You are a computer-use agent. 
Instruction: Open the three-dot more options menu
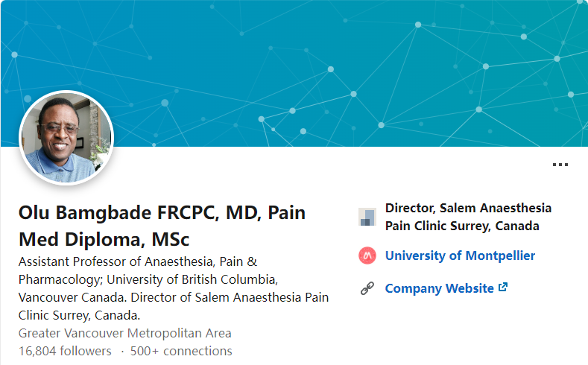560,165
